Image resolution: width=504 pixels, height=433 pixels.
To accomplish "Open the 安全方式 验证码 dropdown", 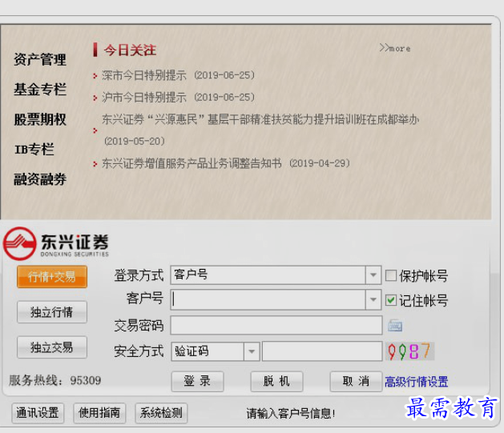I will click(x=252, y=351).
